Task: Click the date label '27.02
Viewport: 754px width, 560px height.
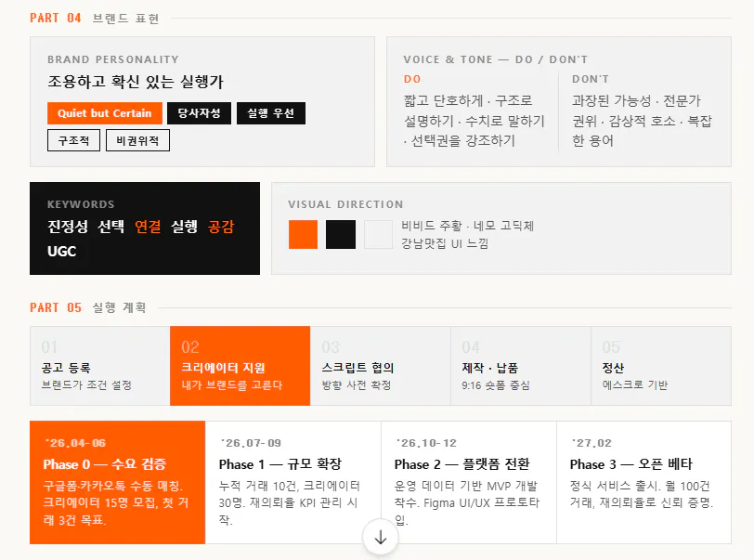Action: (x=591, y=443)
